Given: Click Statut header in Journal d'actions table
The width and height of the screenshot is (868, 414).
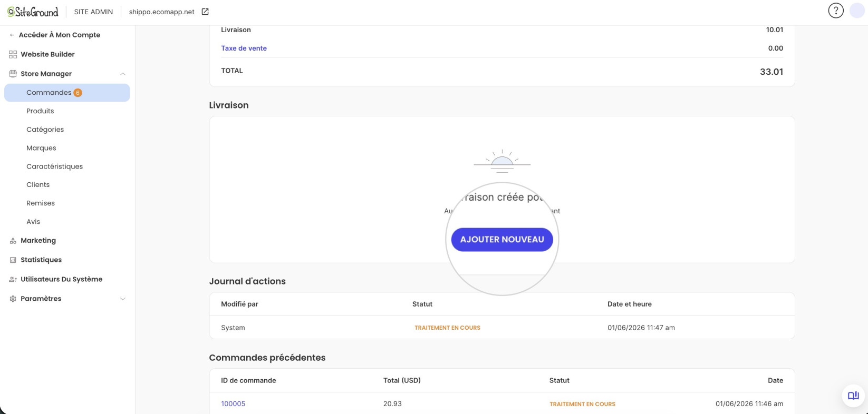Looking at the screenshot, I should 422,304.
